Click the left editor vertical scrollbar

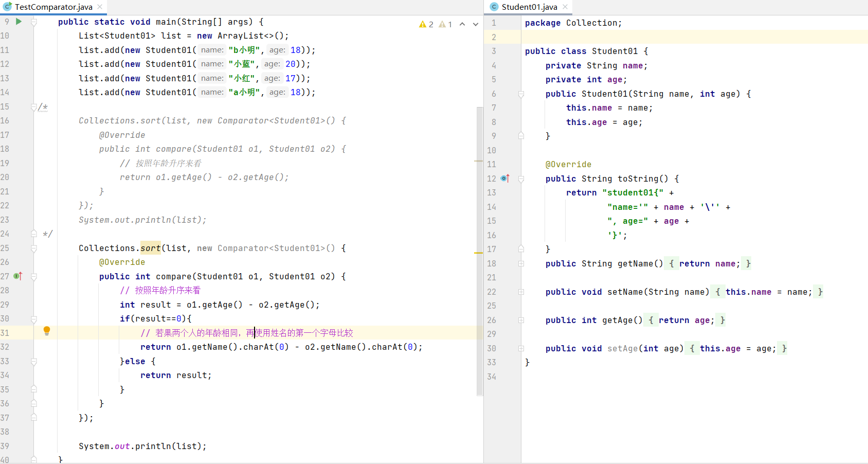pos(480,251)
